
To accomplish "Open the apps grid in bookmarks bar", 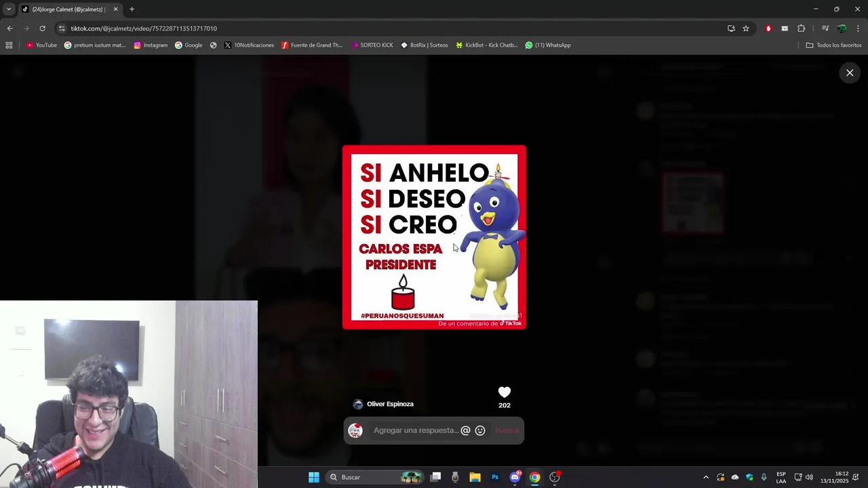I will tap(9, 45).
